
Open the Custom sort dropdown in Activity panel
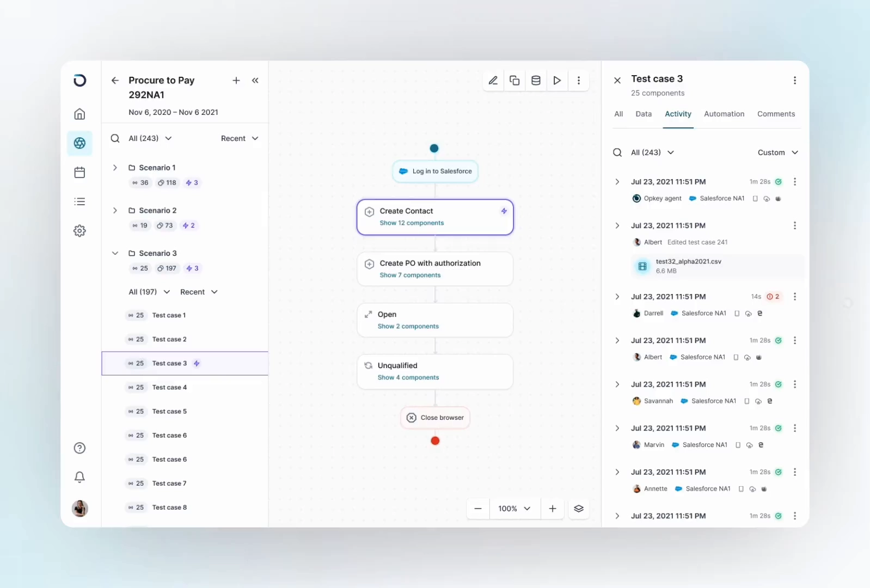777,152
